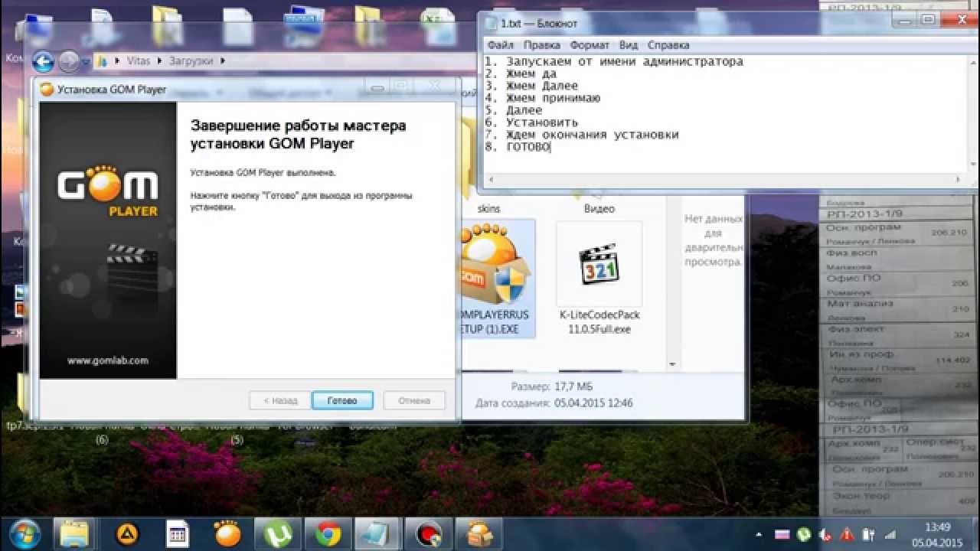Open Windows Explorer from the taskbar

click(x=74, y=533)
